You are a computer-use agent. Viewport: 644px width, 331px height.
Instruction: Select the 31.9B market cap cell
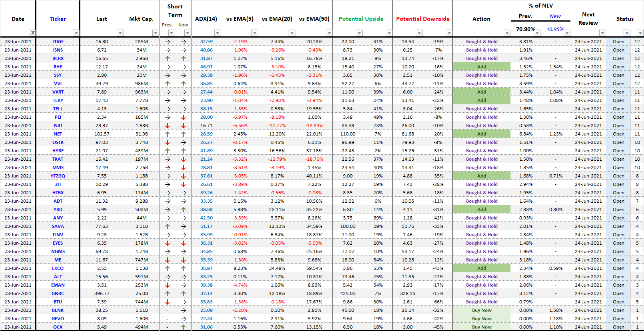point(142,134)
